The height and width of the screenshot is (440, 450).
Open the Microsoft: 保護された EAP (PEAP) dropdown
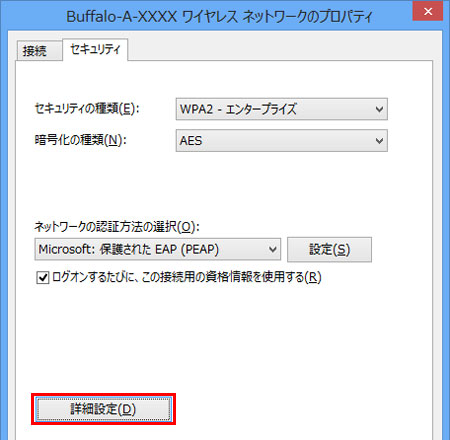pos(158,249)
